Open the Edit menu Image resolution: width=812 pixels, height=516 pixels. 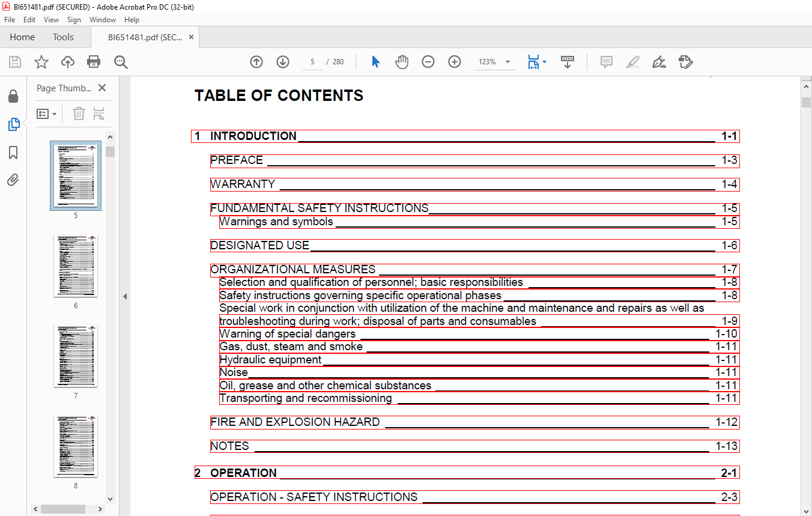(x=29, y=20)
